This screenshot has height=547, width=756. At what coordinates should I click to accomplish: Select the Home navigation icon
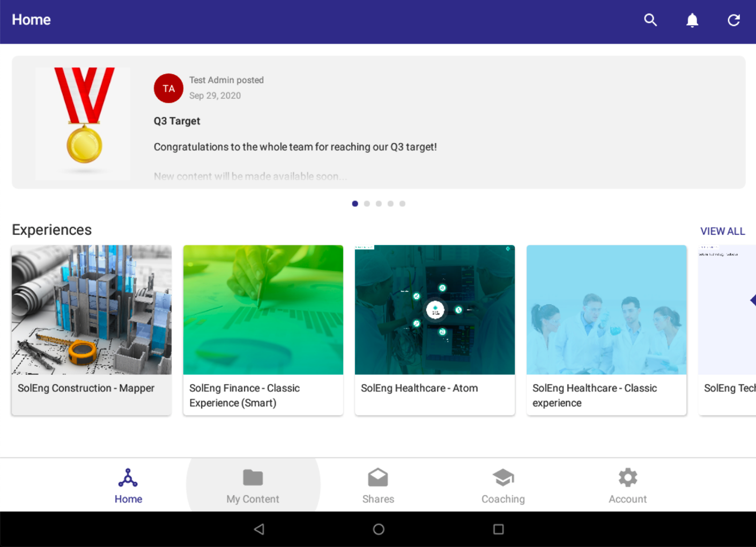point(128,484)
